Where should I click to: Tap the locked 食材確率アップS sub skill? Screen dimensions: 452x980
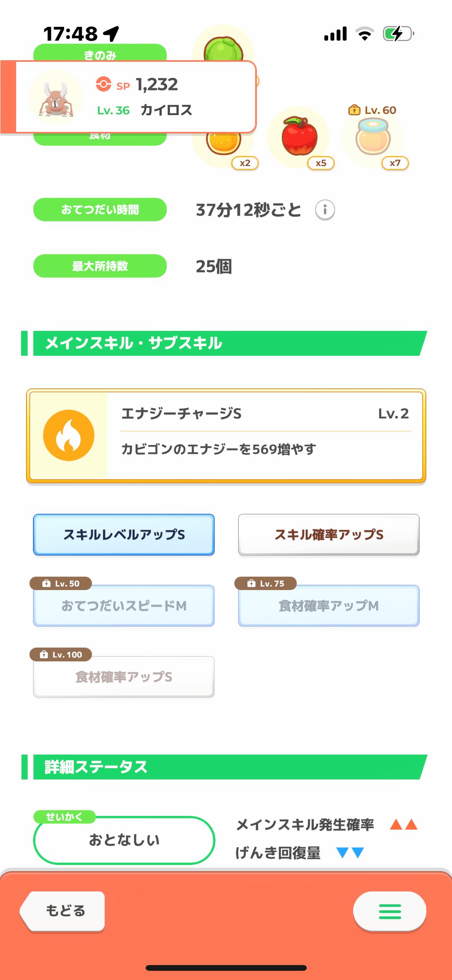click(124, 677)
